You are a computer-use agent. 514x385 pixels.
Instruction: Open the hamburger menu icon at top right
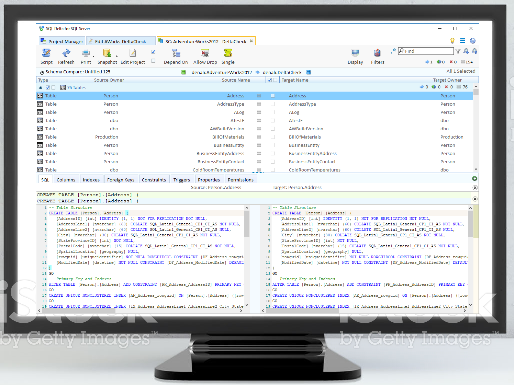point(462,41)
